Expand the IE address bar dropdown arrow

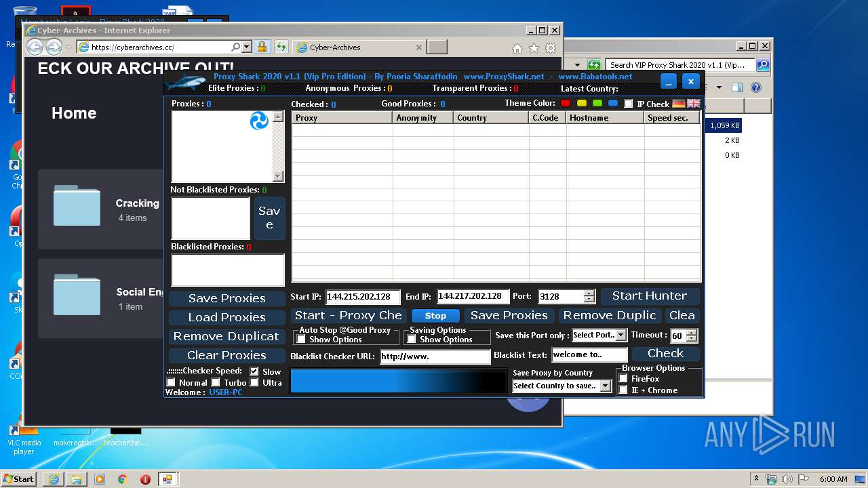(247, 47)
